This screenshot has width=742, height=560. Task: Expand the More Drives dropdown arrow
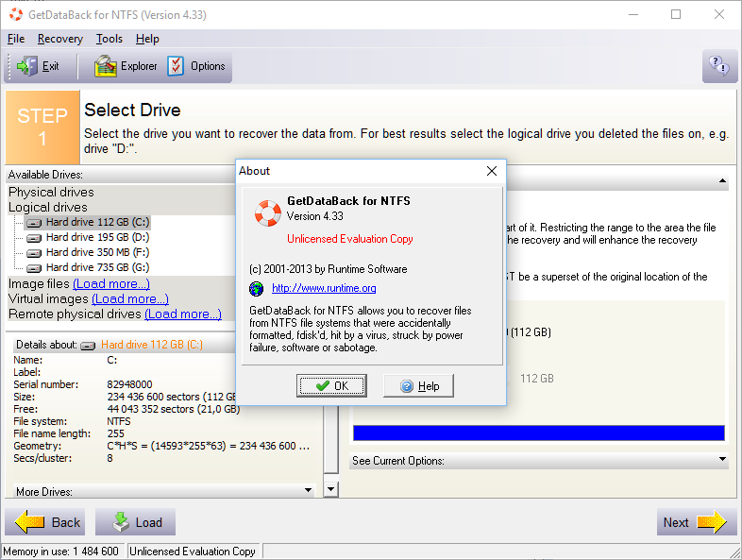[308, 490]
